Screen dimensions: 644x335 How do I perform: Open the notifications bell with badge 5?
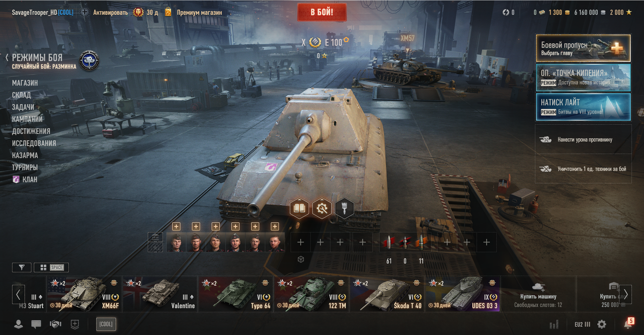pyautogui.click(x=628, y=324)
